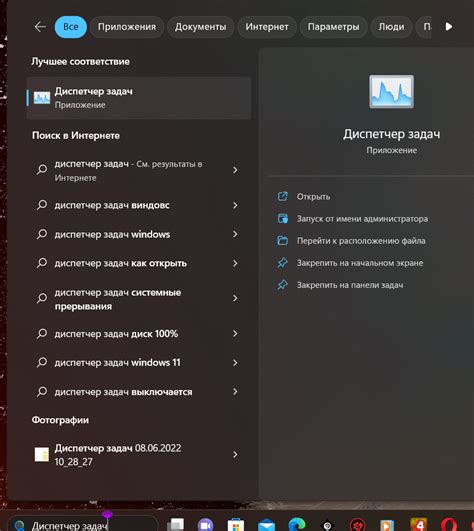474x531 pixels.
Task: Click the large Диспетчер задач preview icon
Action: pos(391,92)
